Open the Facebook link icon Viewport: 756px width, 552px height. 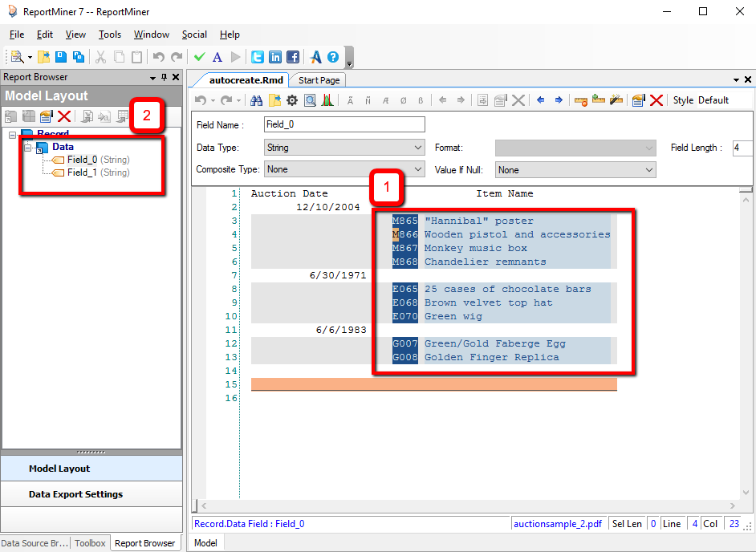point(293,57)
